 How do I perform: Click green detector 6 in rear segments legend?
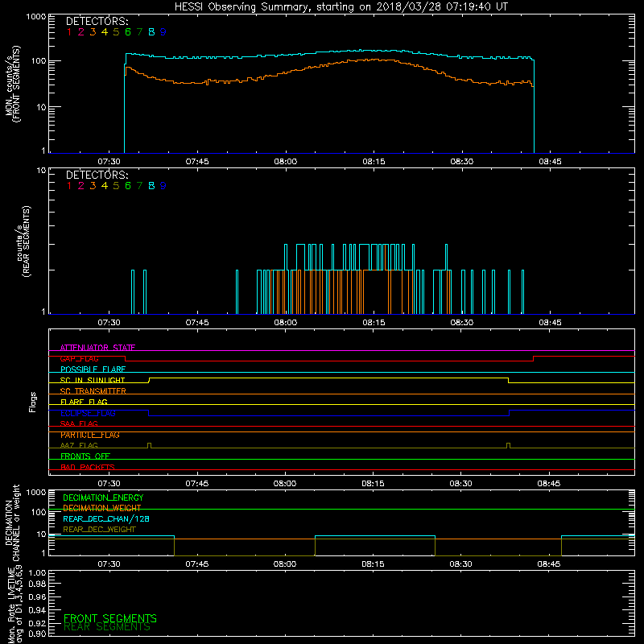(x=128, y=186)
